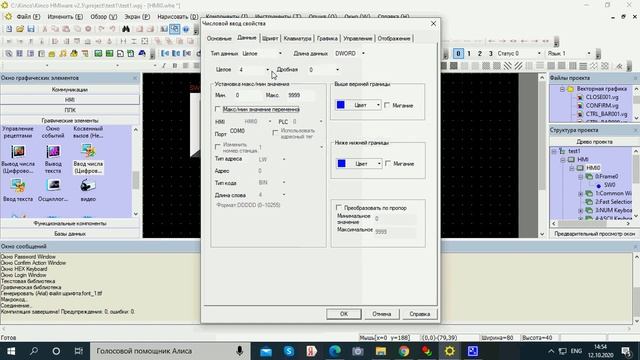
Task: Open the Базы данных section
Action: tap(70, 234)
